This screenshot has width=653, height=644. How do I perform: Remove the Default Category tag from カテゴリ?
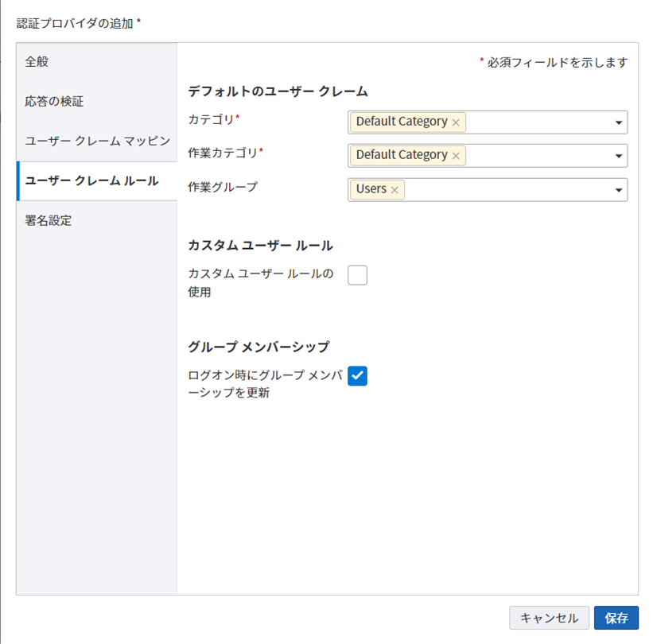point(455,122)
